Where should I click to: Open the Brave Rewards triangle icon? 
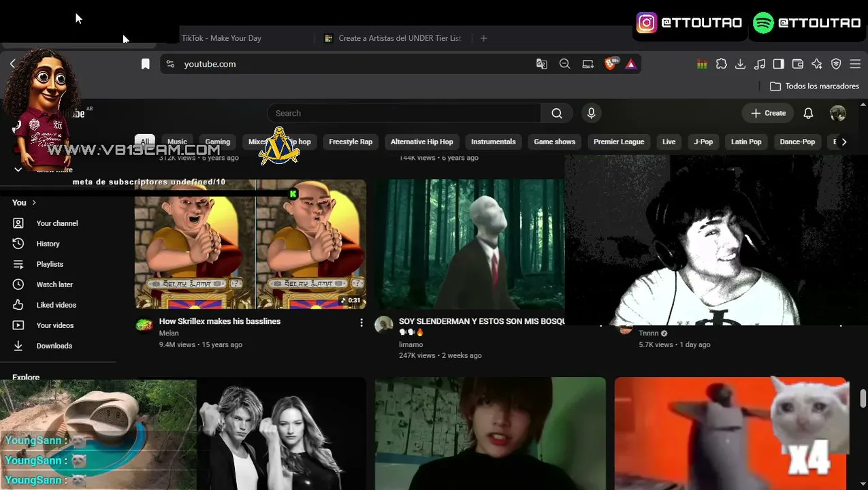(x=631, y=64)
